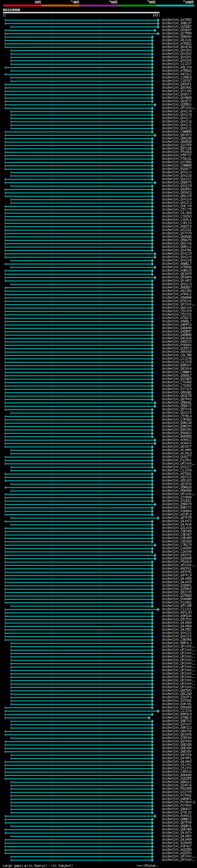Select the UniRef100_A9LIX4 label
197x868 pixels.
177,67
